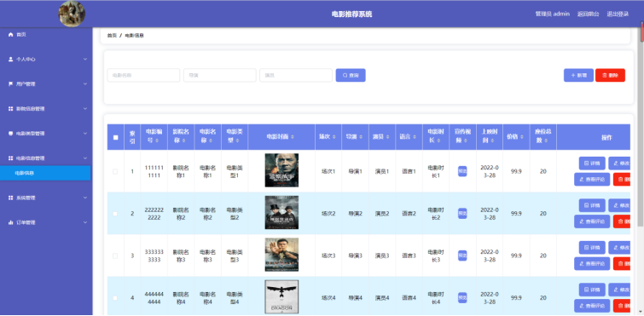Image resolution: width=644 pixels, height=316 pixels.
Task: Click sort arrows on 电影封面 header
Action: coord(292,137)
